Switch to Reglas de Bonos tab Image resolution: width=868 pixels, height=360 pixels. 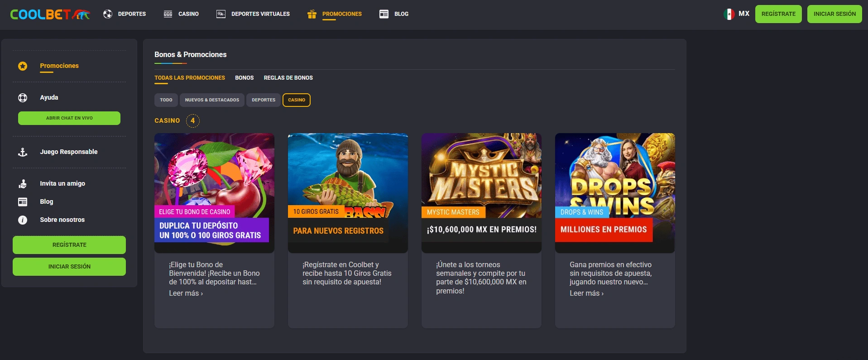[288, 78]
